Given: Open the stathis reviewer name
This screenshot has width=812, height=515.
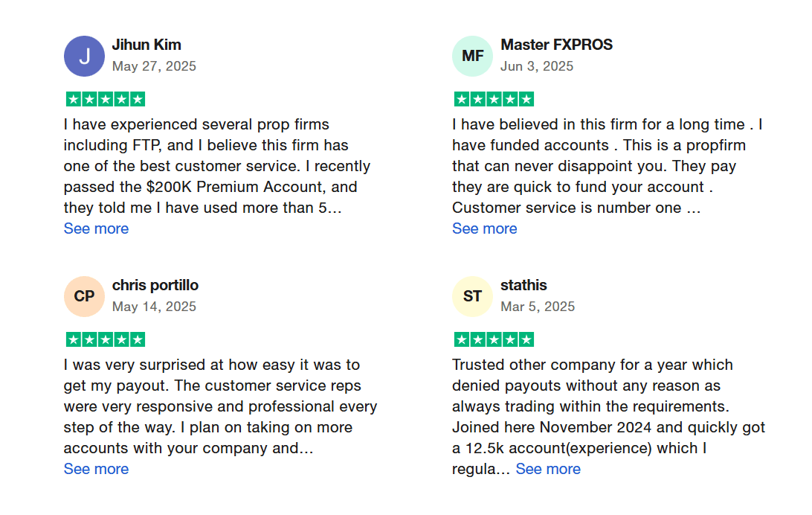Looking at the screenshot, I should pyautogui.click(x=523, y=286).
